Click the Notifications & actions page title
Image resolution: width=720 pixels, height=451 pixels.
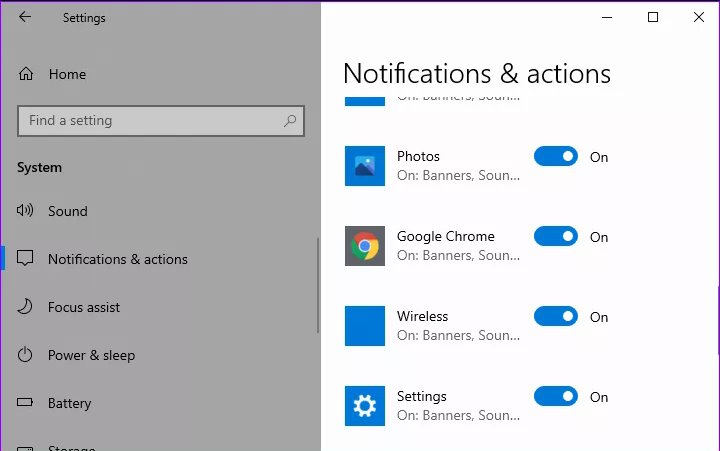click(x=477, y=73)
